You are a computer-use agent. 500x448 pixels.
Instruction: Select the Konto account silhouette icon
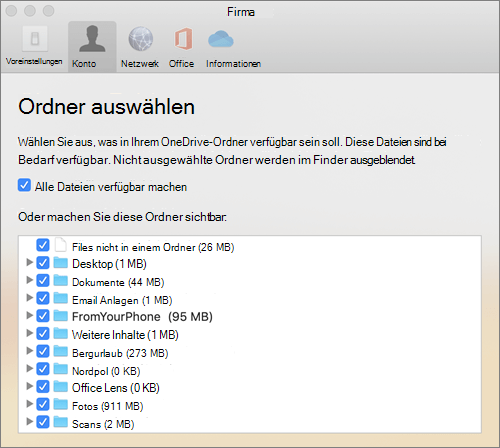92,39
